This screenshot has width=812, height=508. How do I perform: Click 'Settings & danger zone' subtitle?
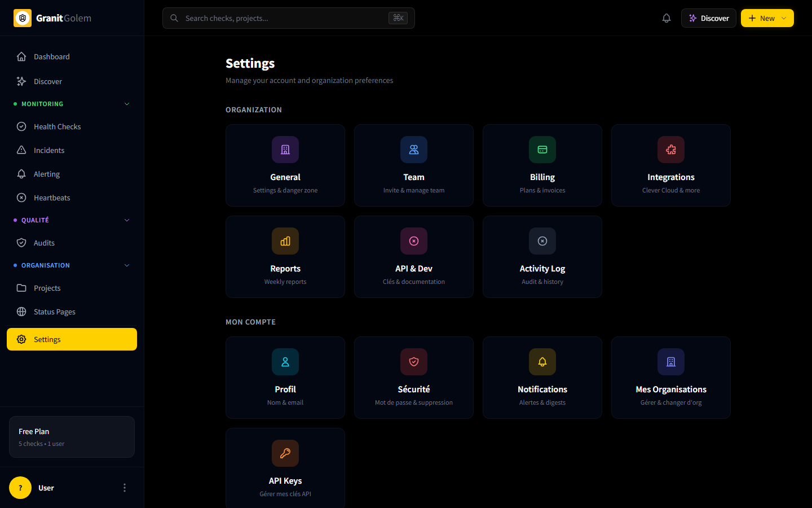coord(285,190)
